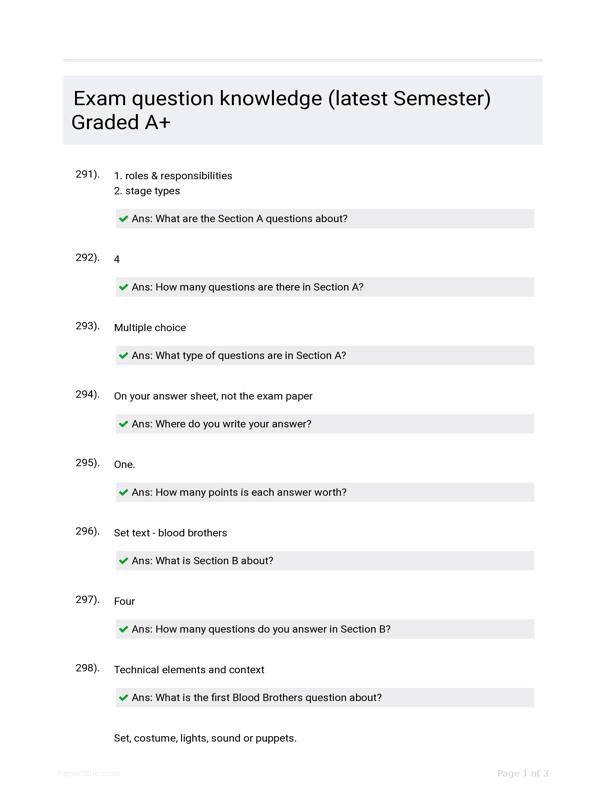Click the checkmark next to 'How many questions are there in Section A?'
The height and width of the screenshot is (800, 606).
[123, 287]
